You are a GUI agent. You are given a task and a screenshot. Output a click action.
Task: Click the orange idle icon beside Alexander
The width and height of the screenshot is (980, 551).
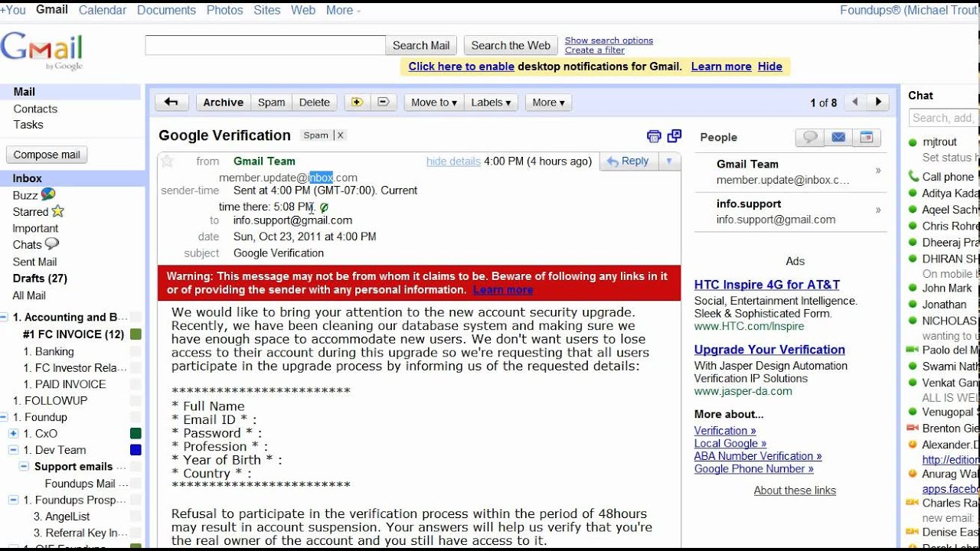[x=913, y=444]
